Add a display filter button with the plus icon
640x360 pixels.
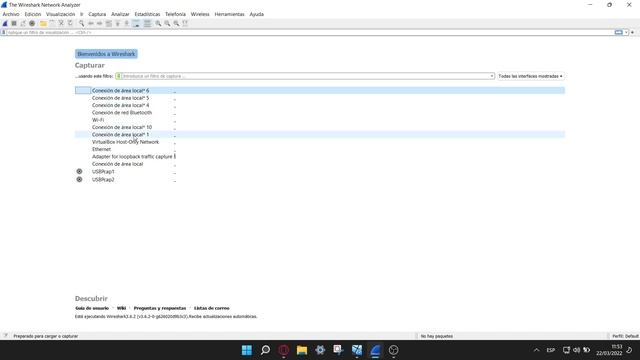point(633,32)
